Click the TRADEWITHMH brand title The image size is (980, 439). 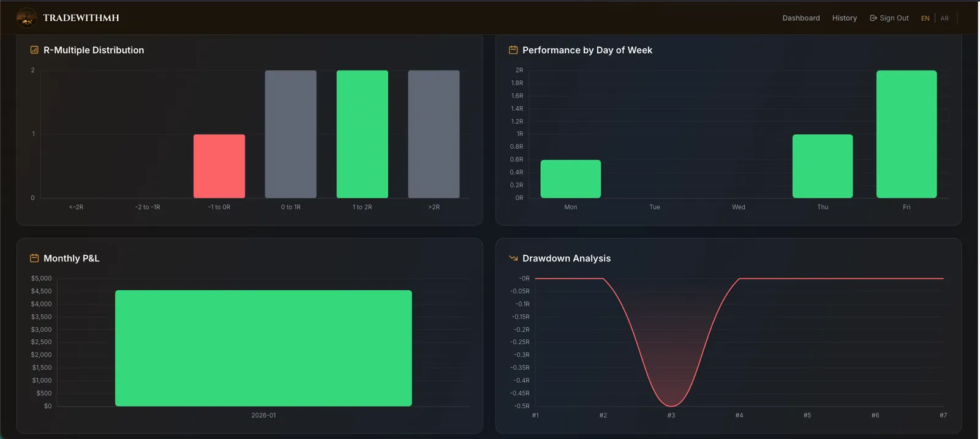tap(81, 18)
